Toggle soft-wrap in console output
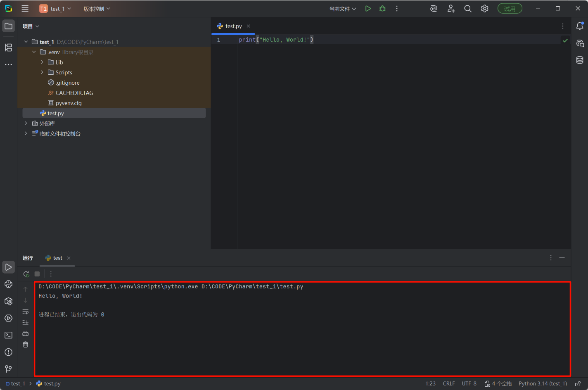The height and width of the screenshot is (390, 588). pos(26,312)
